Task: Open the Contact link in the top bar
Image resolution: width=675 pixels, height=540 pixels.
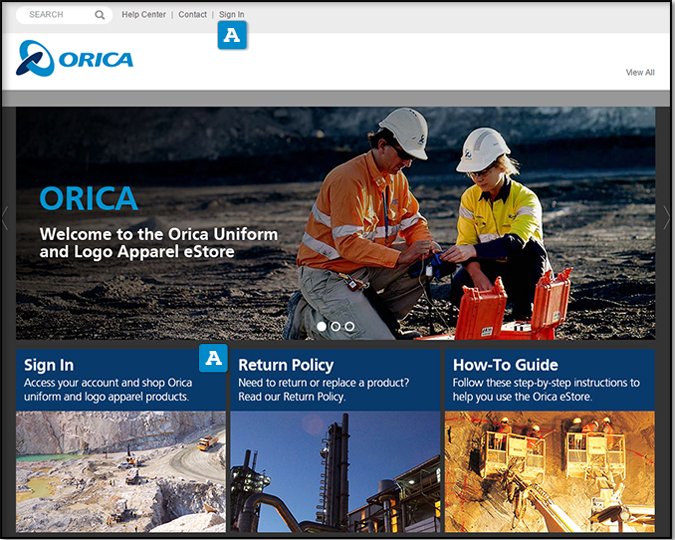Action: pyautogui.click(x=193, y=15)
